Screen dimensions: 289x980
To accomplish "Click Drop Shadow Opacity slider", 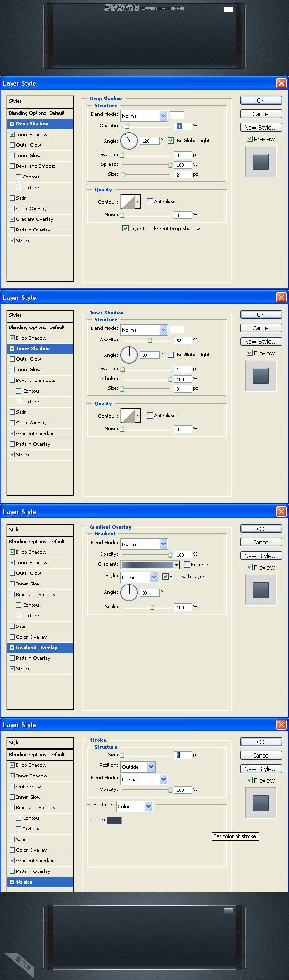I will (146, 126).
